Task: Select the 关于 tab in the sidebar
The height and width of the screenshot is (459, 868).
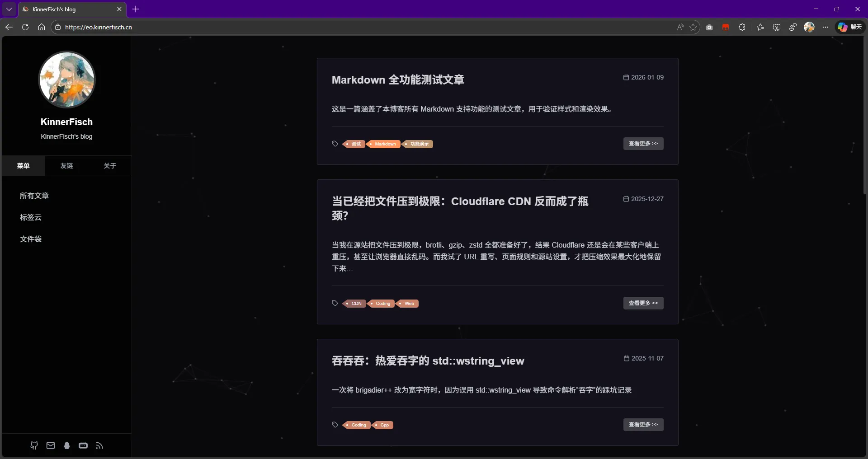Action: point(109,166)
